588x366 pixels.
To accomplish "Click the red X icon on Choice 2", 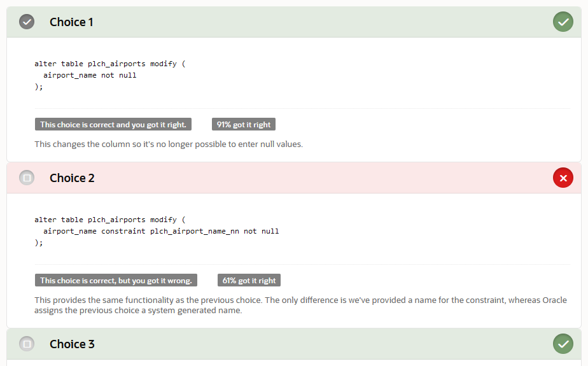I will 563,178.
